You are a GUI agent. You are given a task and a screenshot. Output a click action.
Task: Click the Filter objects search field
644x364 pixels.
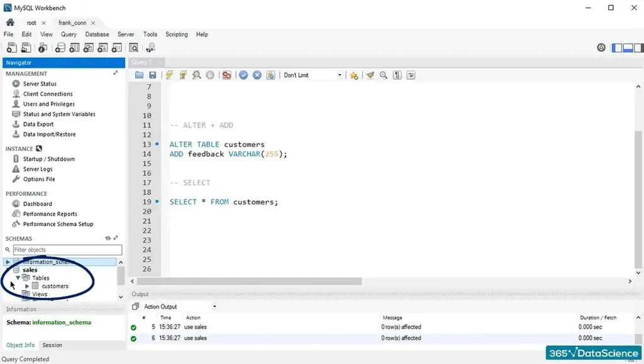pyautogui.click(x=67, y=250)
